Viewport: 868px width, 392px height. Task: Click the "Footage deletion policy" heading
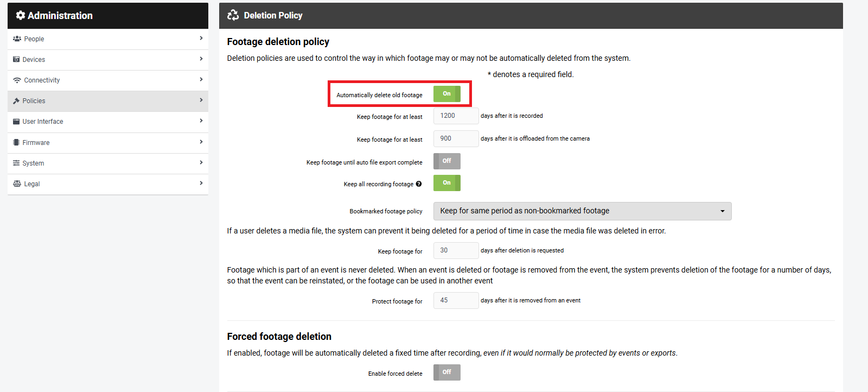click(278, 42)
